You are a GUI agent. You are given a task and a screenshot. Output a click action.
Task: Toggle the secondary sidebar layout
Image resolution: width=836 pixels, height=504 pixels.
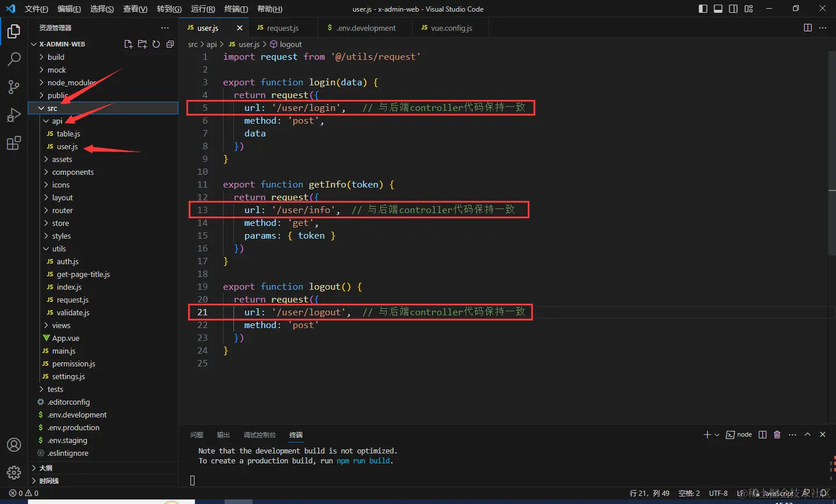(733, 9)
